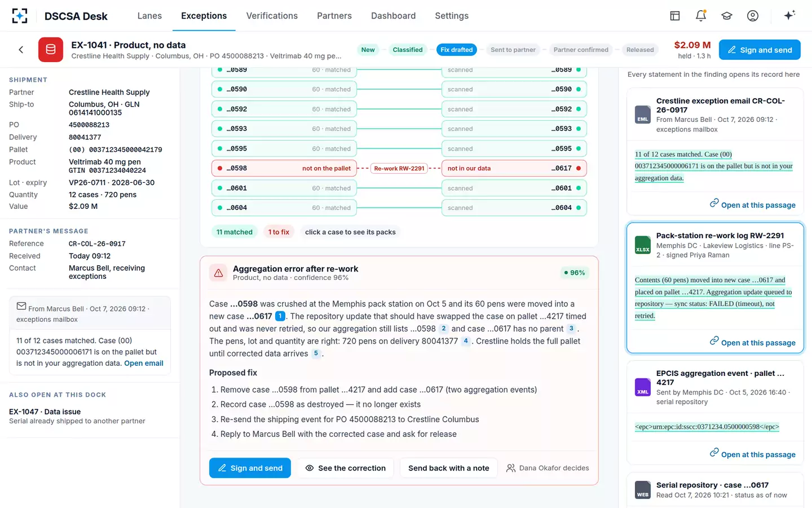Open citation marker 5 in the finding
This screenshot has width=812, height=508.
click(316, 353)
